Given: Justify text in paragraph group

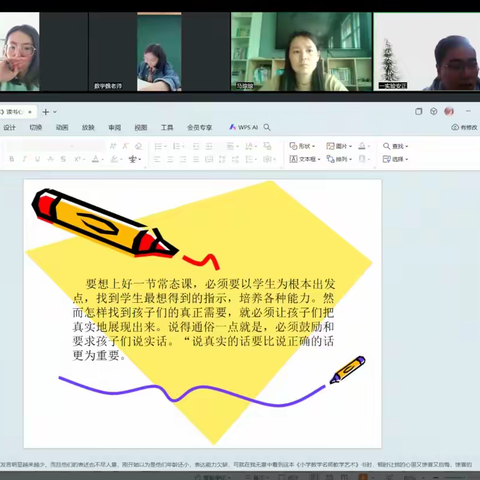Looking at the screenshot, I should click(x=196, y=159).
